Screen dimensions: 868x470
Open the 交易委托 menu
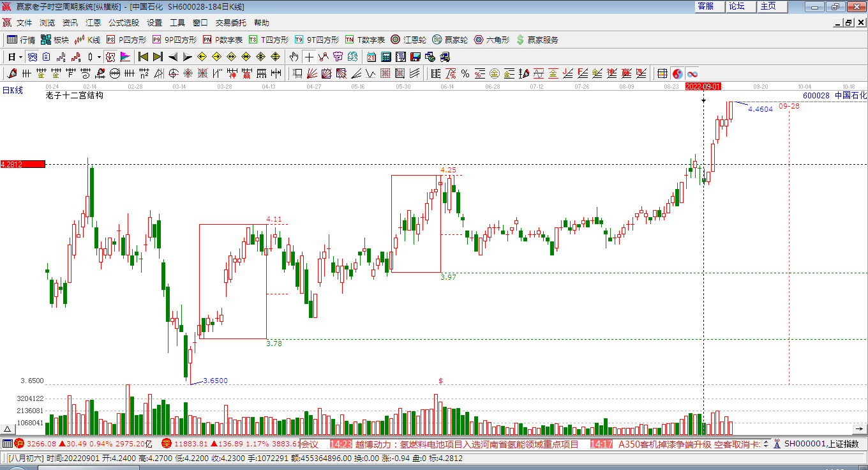230,22
